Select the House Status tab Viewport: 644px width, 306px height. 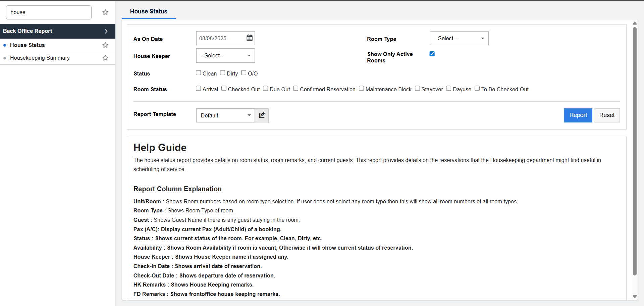click(x=149, y=11)
